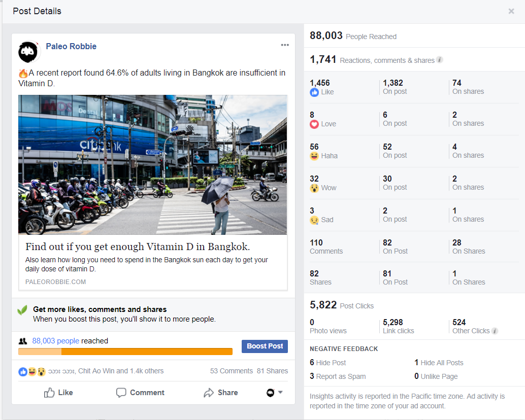Click the info icon next to Other Clicks
Screen dimensions: 525x420
pyautogui.click(x=495, y=331)
